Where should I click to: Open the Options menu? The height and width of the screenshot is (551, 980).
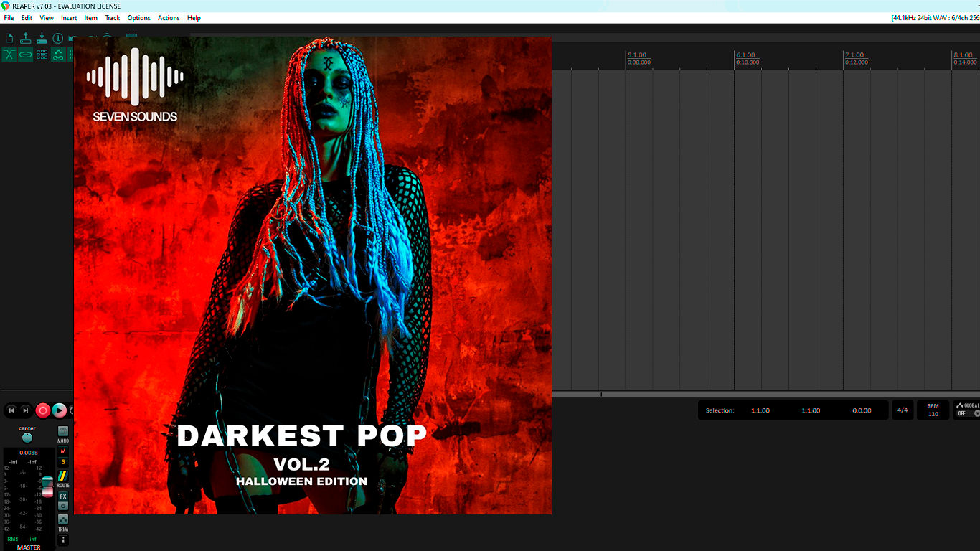point(139,18)
